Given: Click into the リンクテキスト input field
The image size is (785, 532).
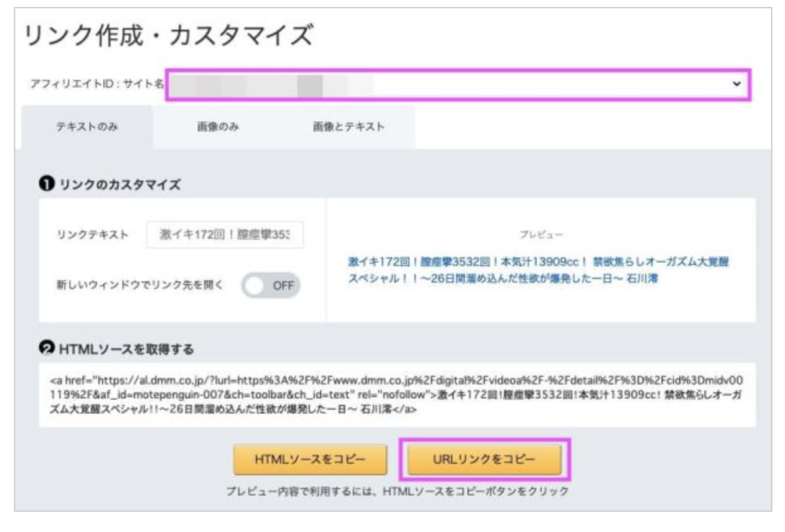Looking at the screenshot, I should pyautogui.click(x=225, y=235).
